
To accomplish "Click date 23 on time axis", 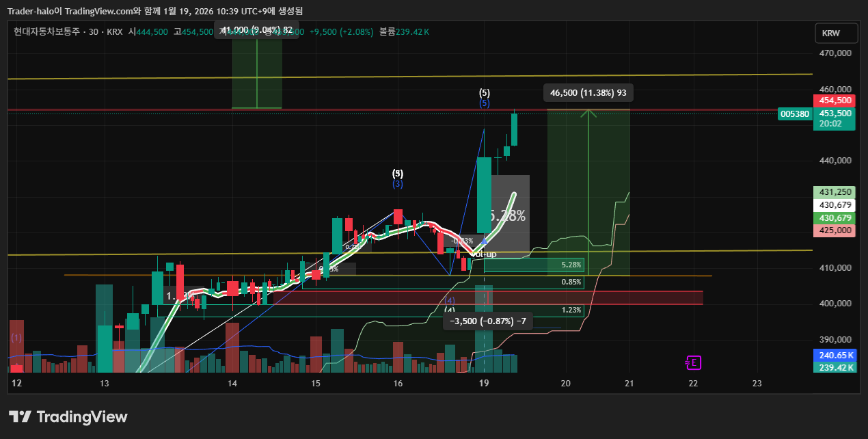I will point(757,384).
